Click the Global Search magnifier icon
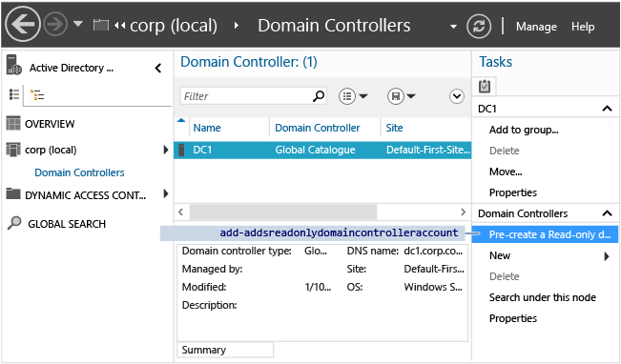This screenshot has height=364, width=621. [x=14, y=223]
